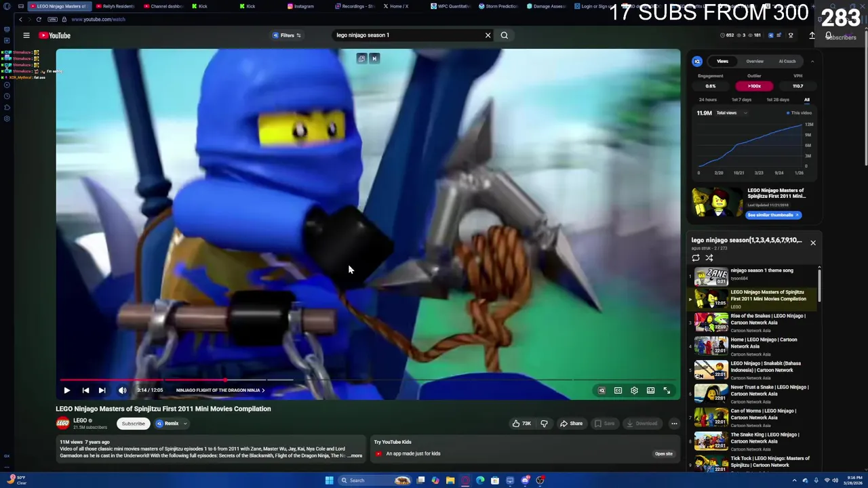Viewport: 868px width, 488px height.
Task: Expand description with '...more'
Action: tap(355, 456)
